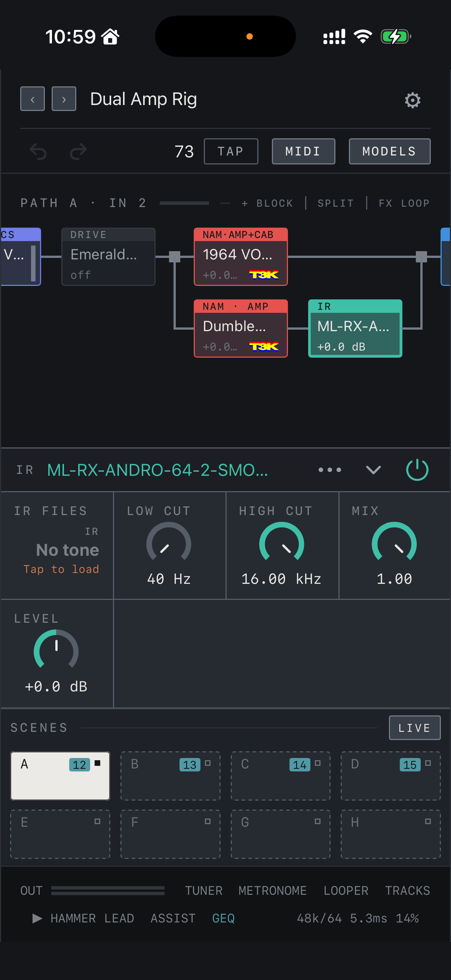Open the MIDI panel

point(303,151)
